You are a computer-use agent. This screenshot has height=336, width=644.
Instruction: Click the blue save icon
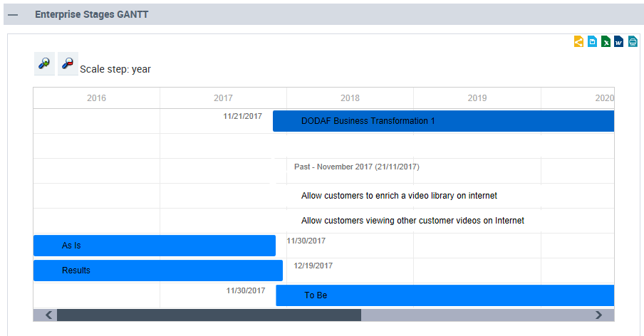[592, 42]
